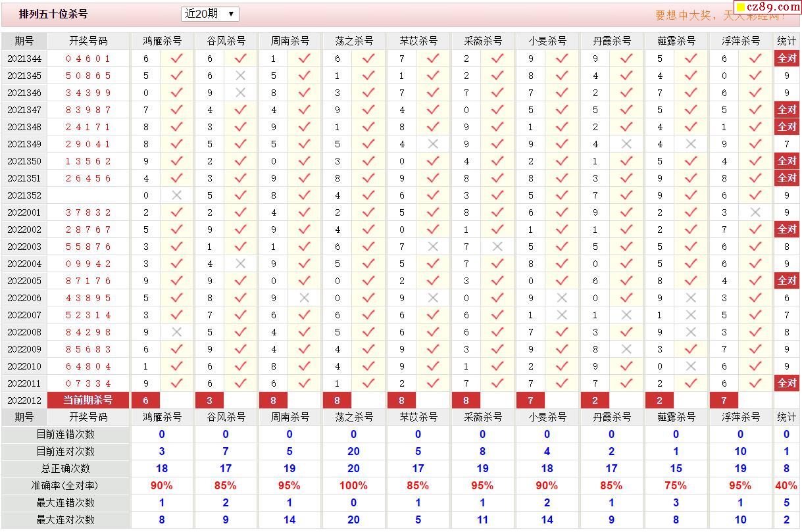Click the 采薇杀号 header in bottom table

483,417
